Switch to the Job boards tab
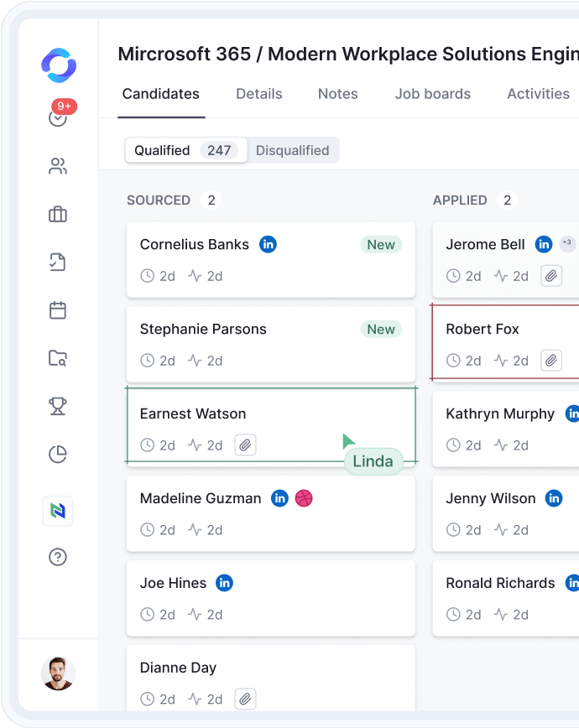 pyautogui.click(x=433, y=94)
